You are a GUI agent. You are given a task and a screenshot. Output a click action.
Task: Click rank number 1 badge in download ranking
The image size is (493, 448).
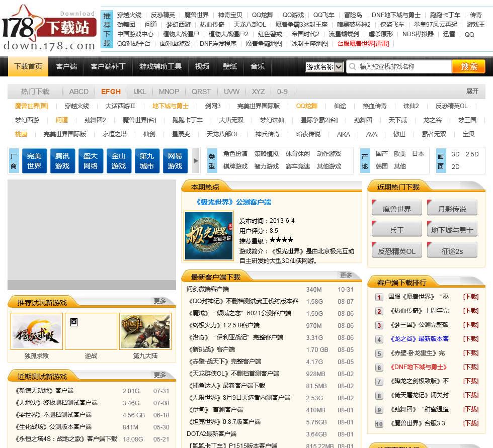pos(379,297)
